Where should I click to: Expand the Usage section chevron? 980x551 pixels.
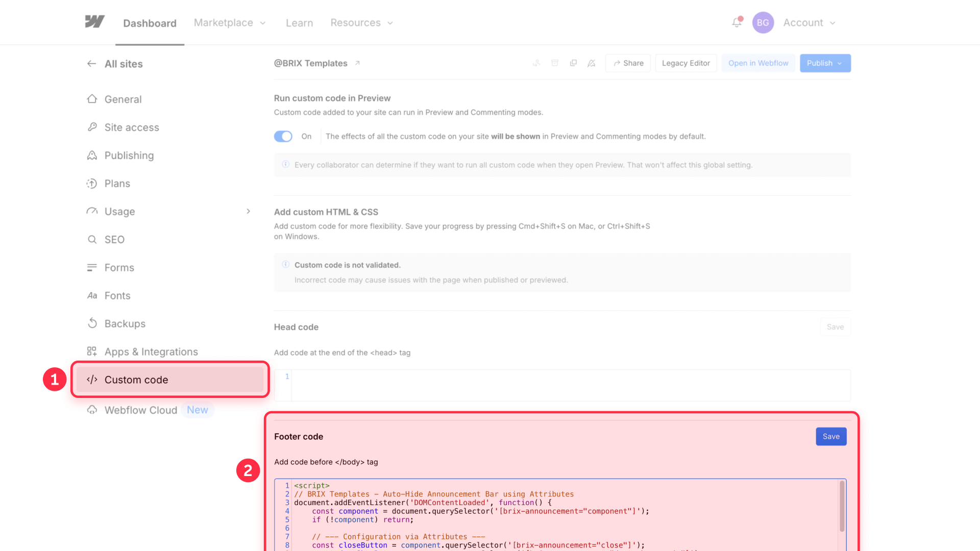(248, 211)
